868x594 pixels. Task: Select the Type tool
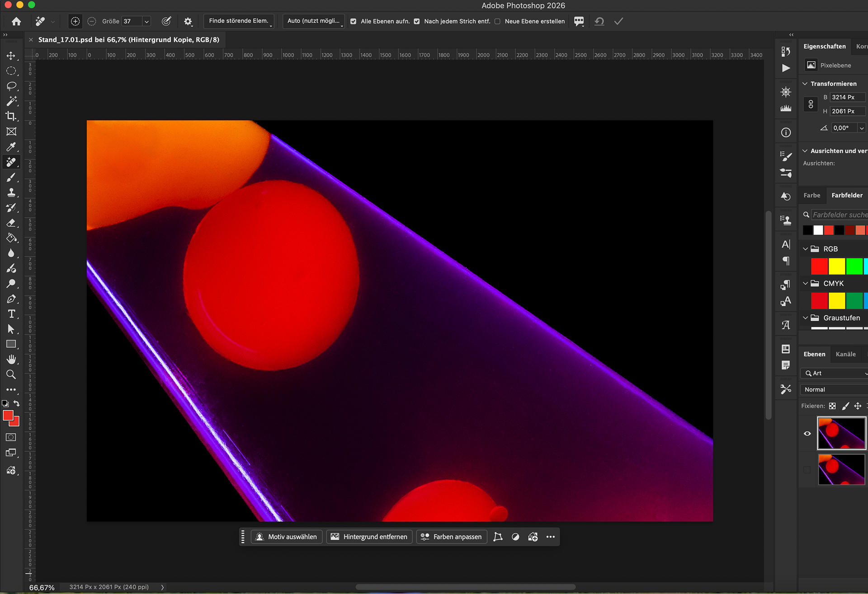[x=11, y=314]
